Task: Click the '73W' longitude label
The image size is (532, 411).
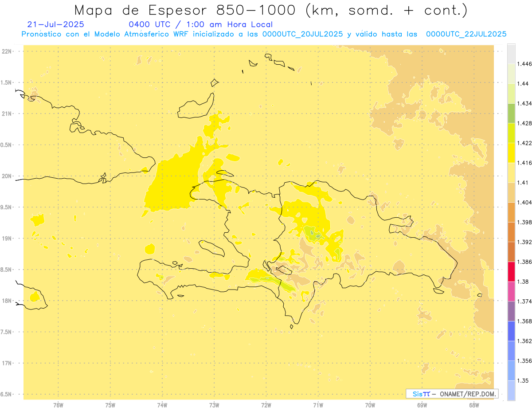Action: click(214, 405)
